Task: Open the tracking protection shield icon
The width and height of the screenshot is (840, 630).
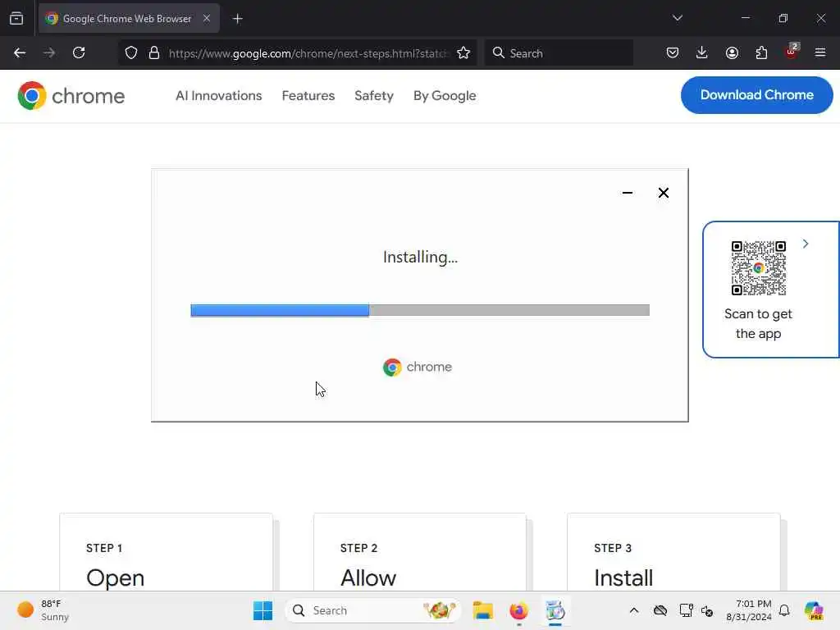Action: pos(131,52)
